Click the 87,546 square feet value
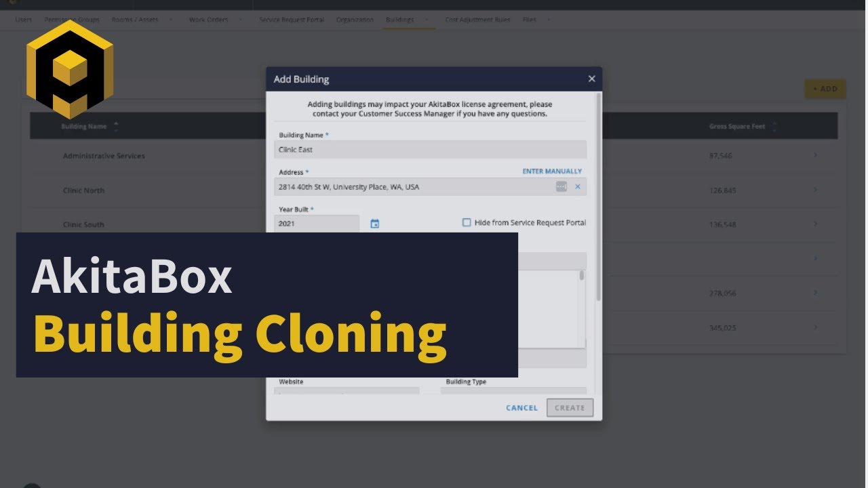This screenshot has width=868, height=488. [x=721, y=156]
